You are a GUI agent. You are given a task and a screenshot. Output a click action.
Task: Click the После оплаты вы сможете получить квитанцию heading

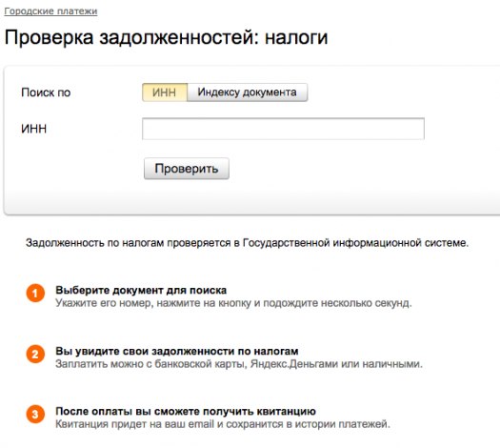(186, 412)
